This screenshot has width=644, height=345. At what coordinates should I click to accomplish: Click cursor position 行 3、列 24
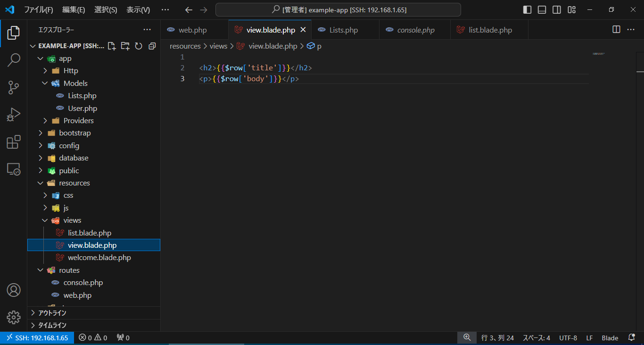497,337
